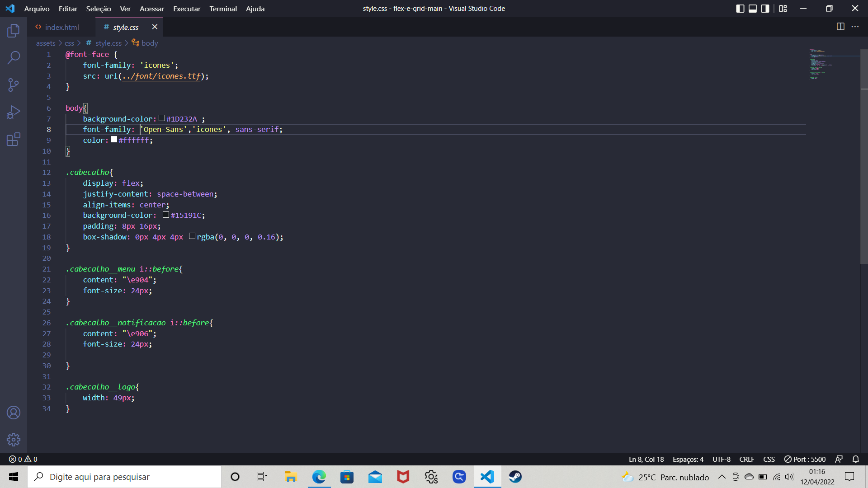Toggle secondary side bar visibility

[765, 9]
